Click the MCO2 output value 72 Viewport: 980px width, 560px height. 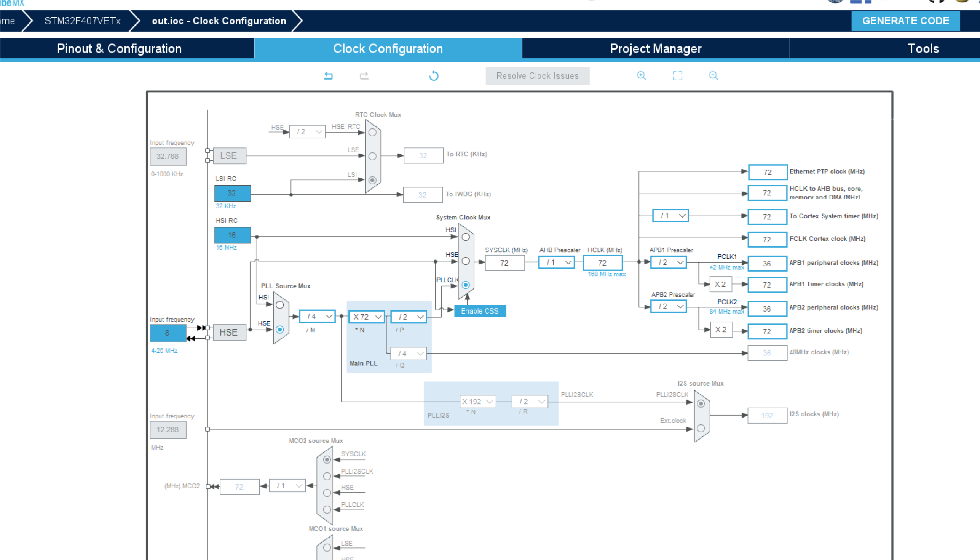[x=239, y=487]
